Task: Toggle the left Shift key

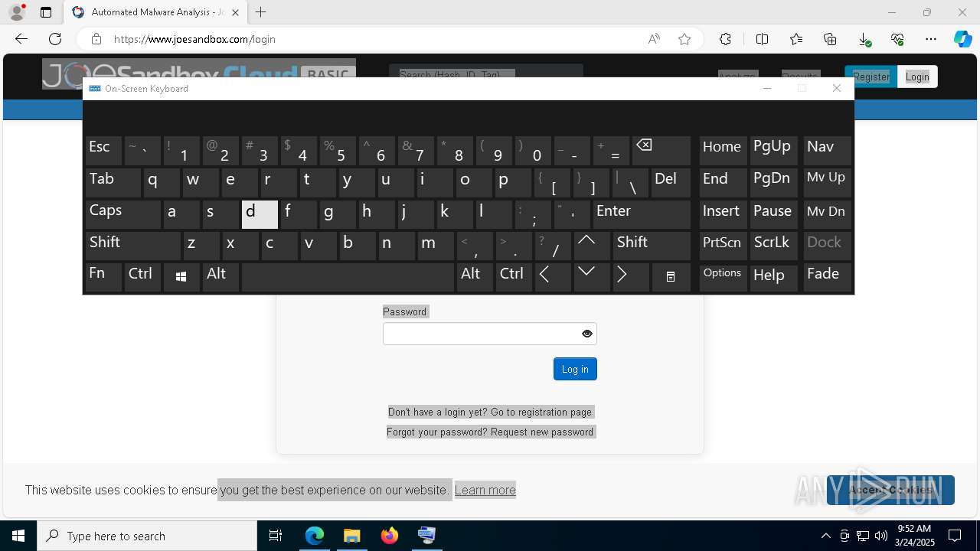Action: point(133,246)
